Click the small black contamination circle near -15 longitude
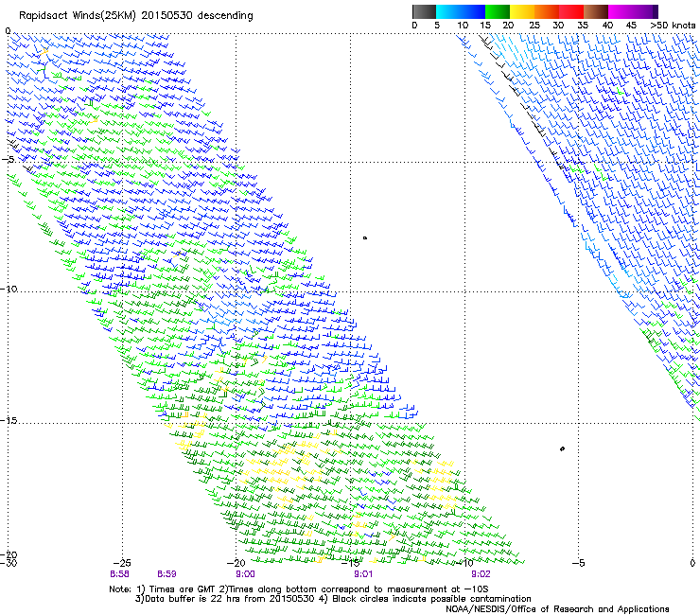Viewport: 700px width, 615px height. tap(365, 238)
